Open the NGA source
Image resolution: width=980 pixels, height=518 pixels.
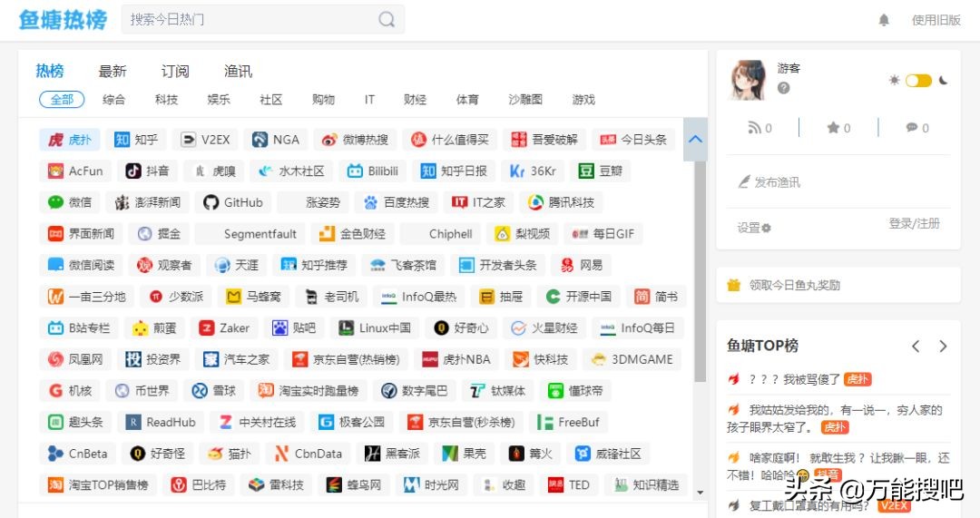pos(276,140)
